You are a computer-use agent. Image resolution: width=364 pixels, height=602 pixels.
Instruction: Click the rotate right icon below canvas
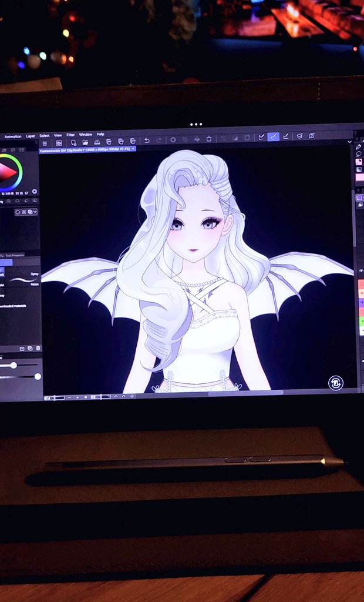[124, 396]
